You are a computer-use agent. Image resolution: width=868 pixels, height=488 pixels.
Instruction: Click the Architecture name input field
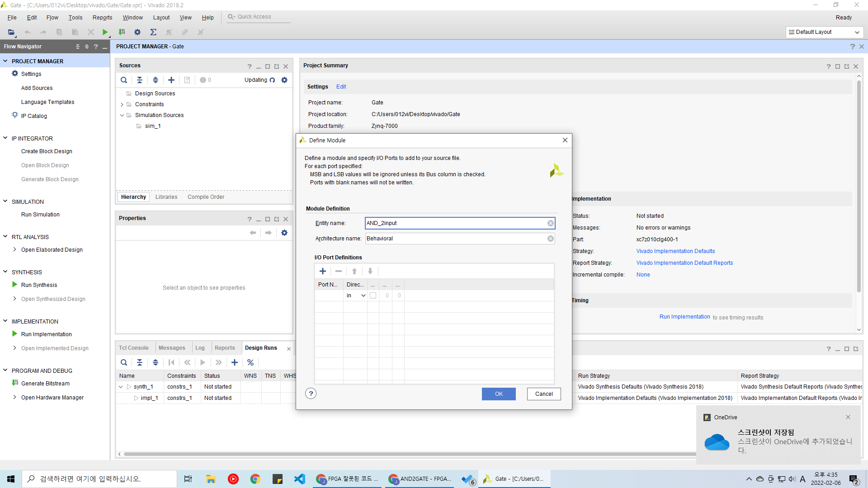click(456, 239)
